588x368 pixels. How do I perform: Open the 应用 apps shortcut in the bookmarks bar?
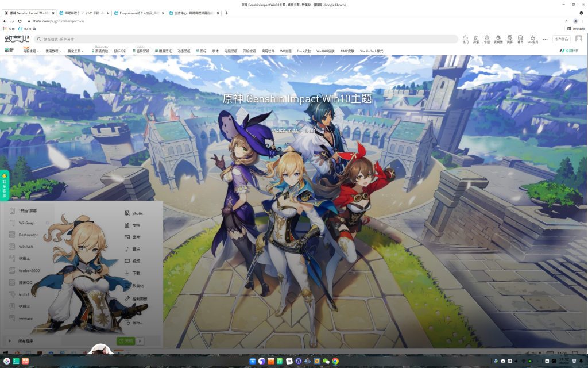[x=9, y=29]
